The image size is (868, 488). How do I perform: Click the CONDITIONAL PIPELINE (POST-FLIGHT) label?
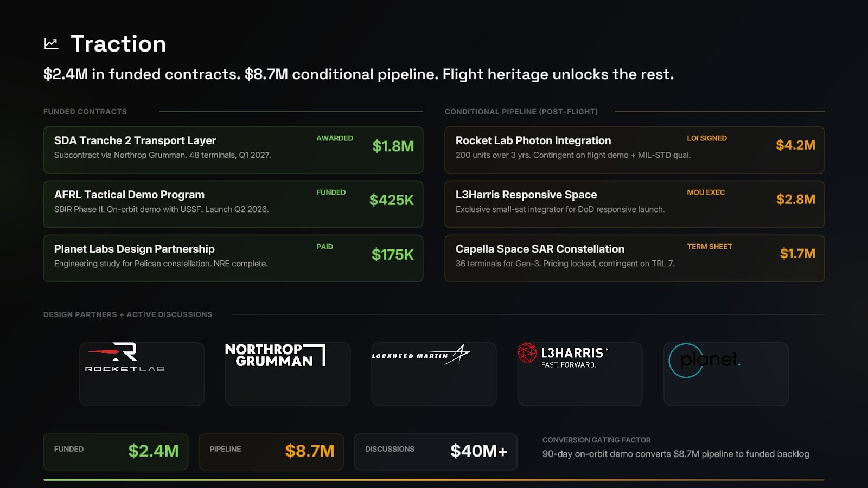pyautogui.click(x=521, y=112)
